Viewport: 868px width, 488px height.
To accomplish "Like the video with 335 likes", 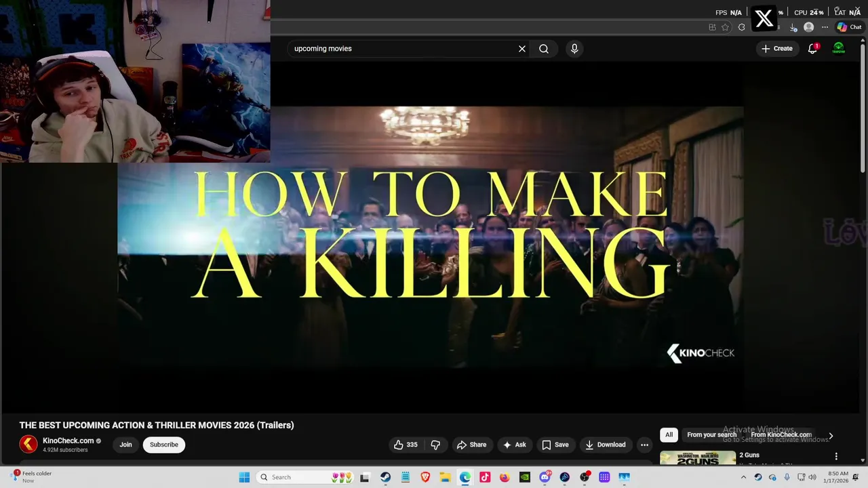I will (x=406, y=445).
